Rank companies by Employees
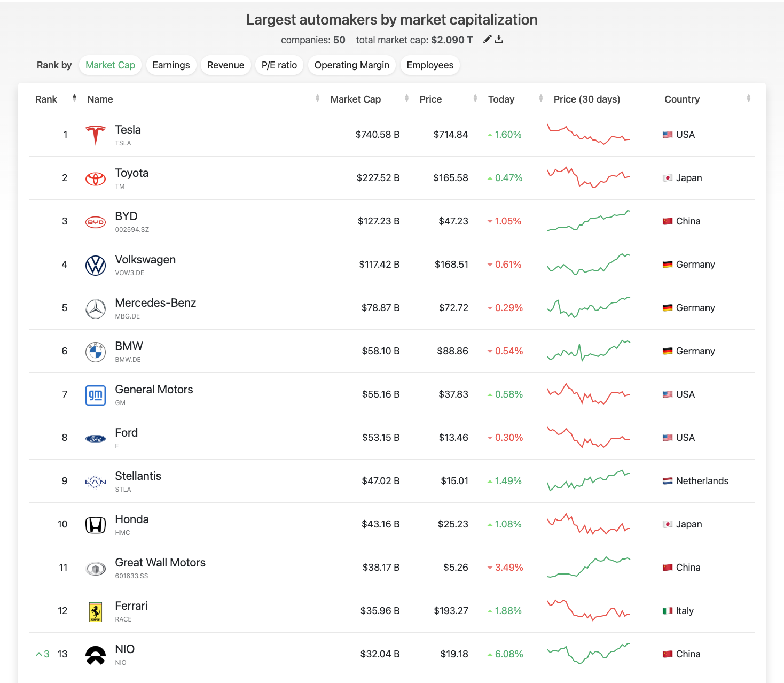 click(x=430, y=65)
